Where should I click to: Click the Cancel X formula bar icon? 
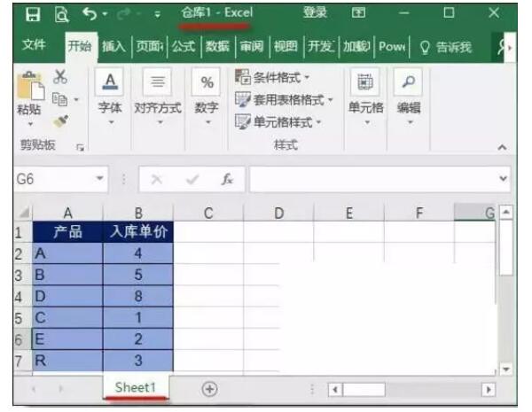[156, 179]
